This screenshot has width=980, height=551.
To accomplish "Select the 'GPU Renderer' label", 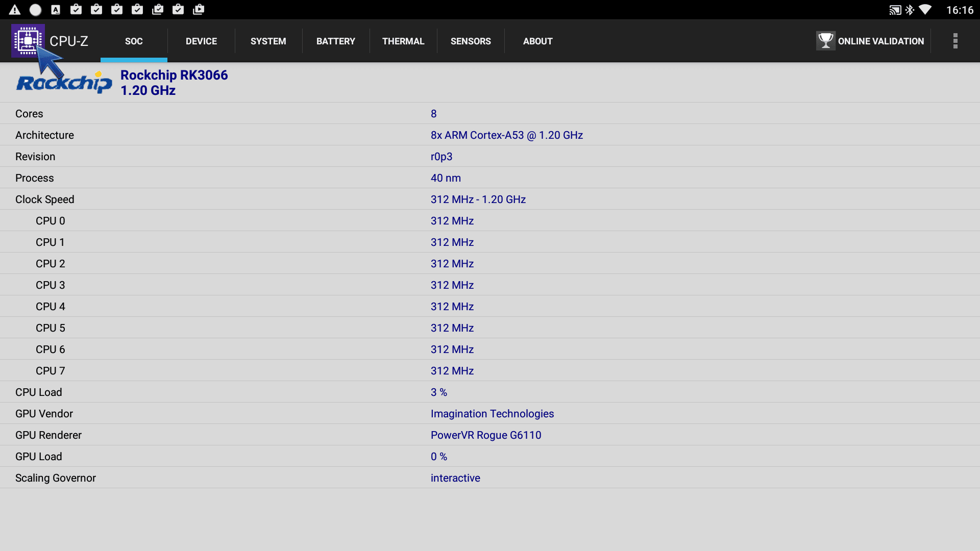I will [48, 435].
